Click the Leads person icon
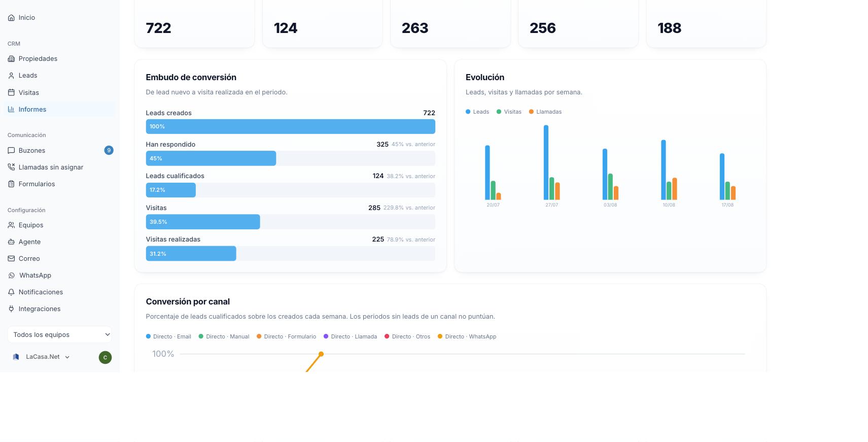Screen dimensions: 868x442 11,76
